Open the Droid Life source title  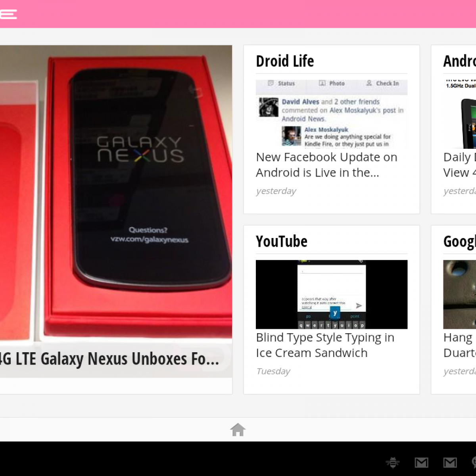(285, 61)
